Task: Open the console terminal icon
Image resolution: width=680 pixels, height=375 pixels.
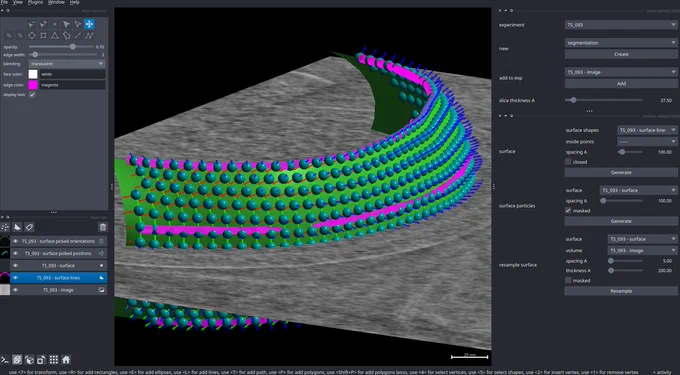Action: (x=5, y=359)
